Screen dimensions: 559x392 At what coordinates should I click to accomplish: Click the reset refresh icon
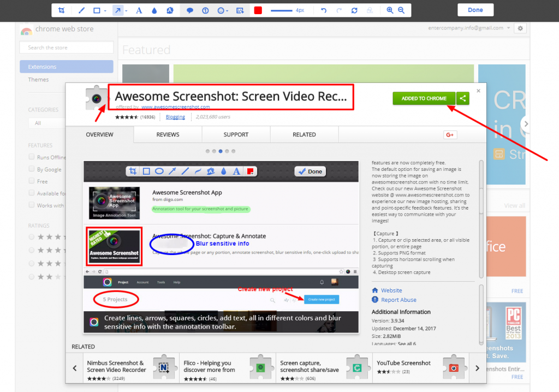[x=354, y=10]
